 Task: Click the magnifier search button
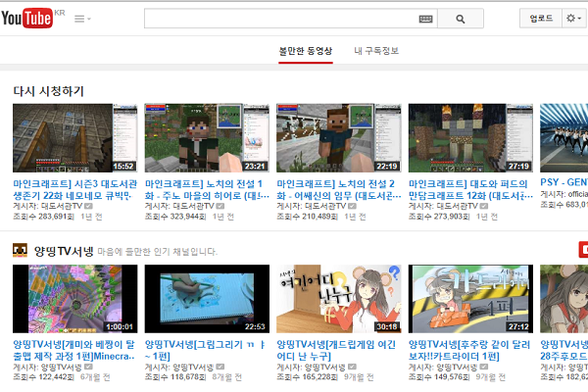pyautogui.click(x=461, y=19)
